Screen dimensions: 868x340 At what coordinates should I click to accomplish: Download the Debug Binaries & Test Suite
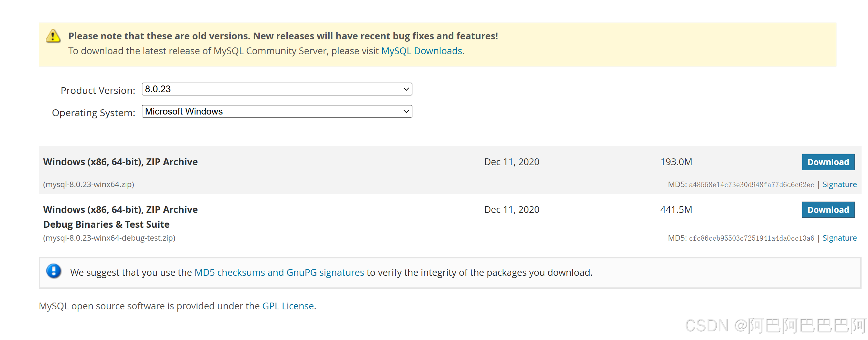tap(828, 209)
